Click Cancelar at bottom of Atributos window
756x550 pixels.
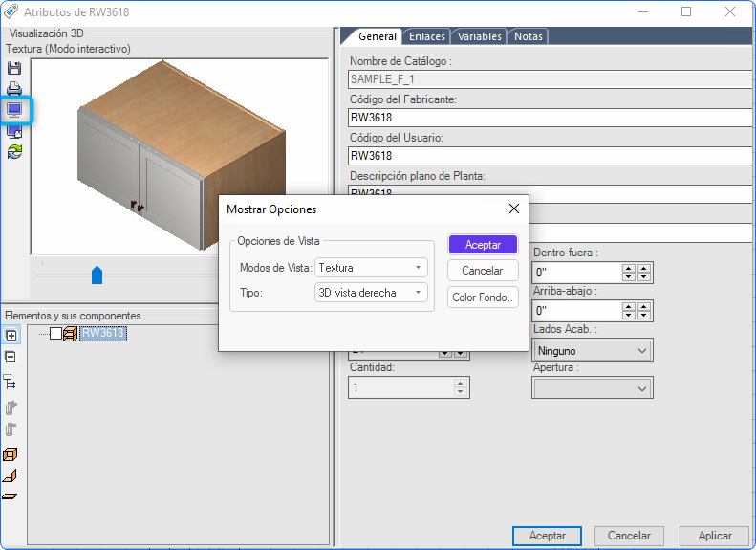(629, 536)
